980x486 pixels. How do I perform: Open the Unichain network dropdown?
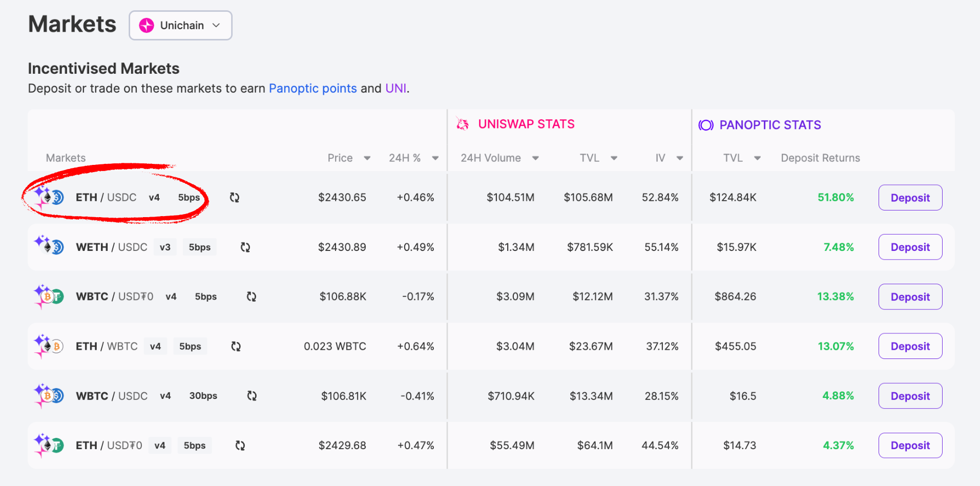180,26
